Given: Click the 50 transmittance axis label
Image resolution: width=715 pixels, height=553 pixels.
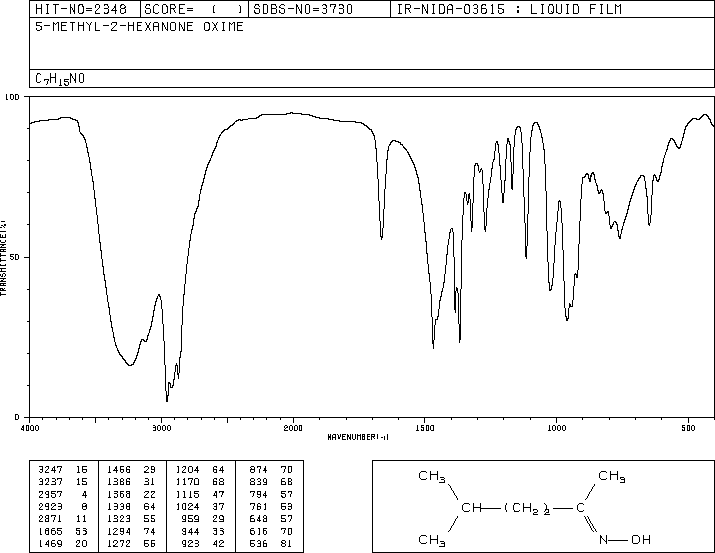Looking at the screenshot, I should 15,257.
